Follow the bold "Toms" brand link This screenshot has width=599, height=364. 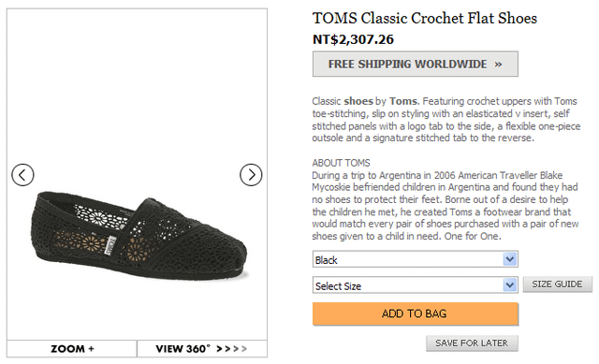[x=403, y=101]
